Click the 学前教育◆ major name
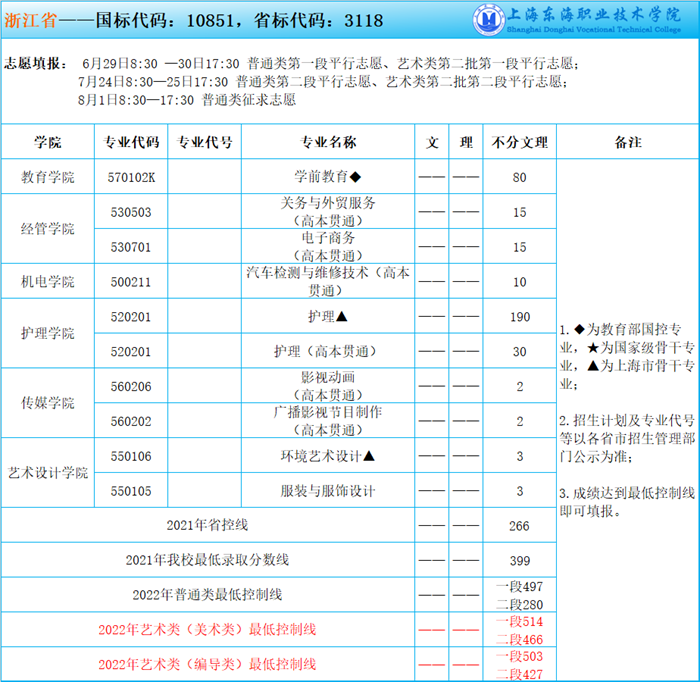The image size is (700, 682). [x=327, y=177]
